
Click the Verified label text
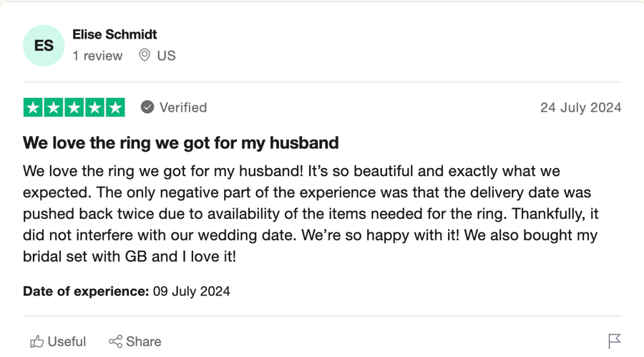[x=183, y=107]
